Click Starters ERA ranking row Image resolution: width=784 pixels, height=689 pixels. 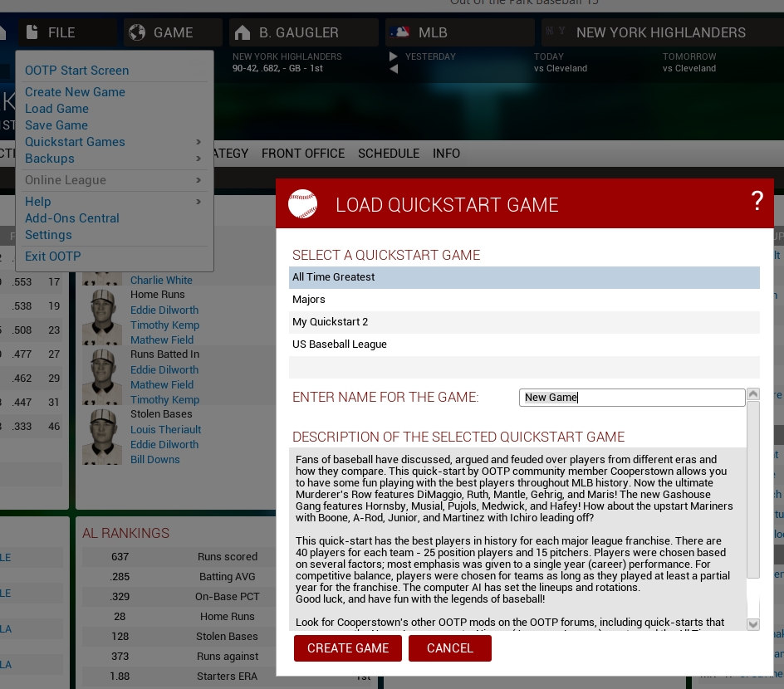(x=180, y=676)
